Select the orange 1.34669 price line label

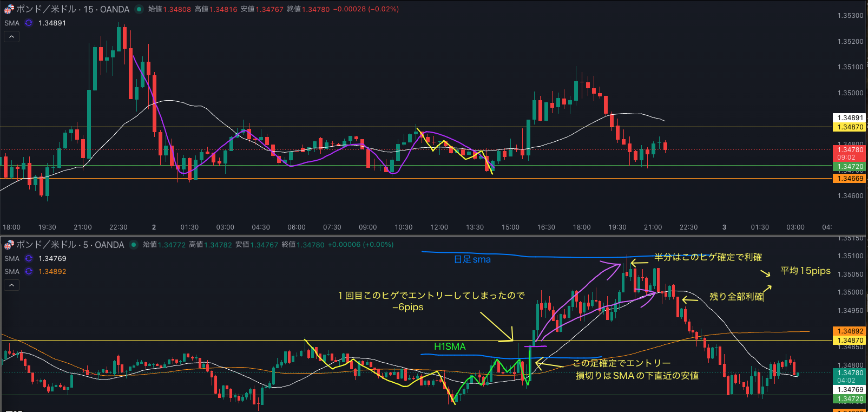(850, 179)
